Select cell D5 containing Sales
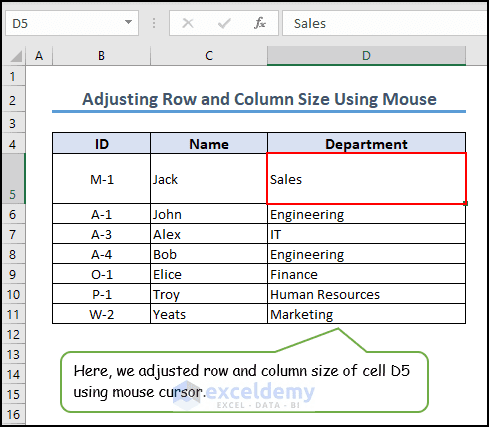 tap(366, 179)
